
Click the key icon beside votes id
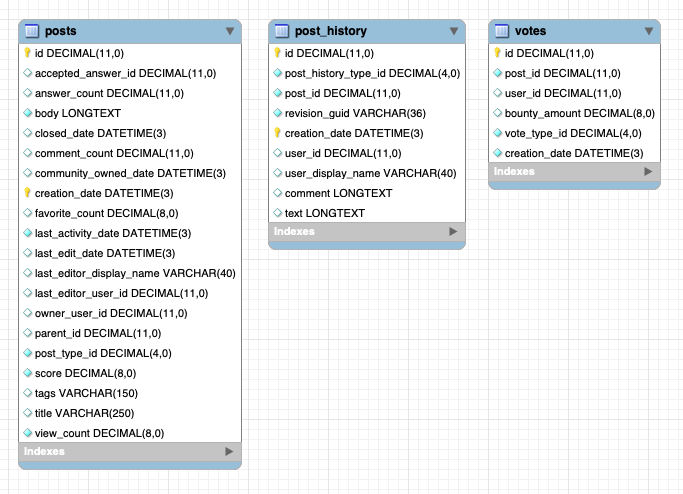click(497, 53)
